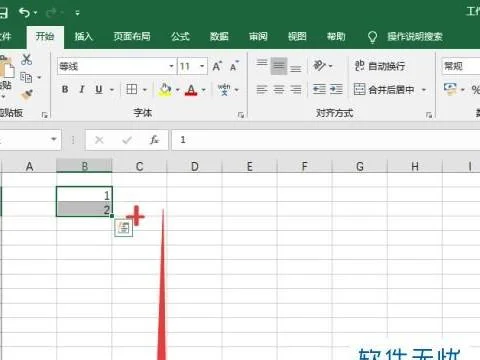The image size is (480, 360).
Task: Toggle italic formatting
Action: point(82,89)
